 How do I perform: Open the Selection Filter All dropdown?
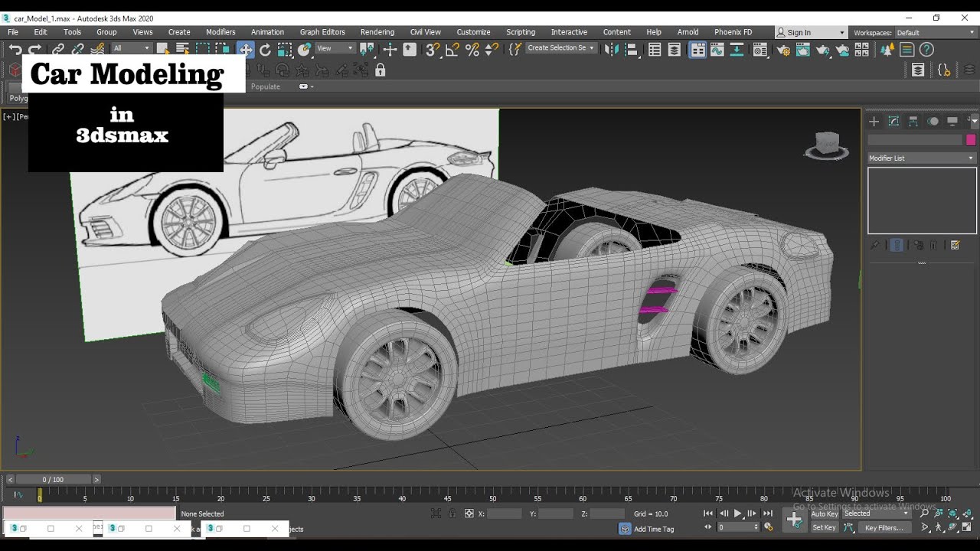[x=131, y=48]
